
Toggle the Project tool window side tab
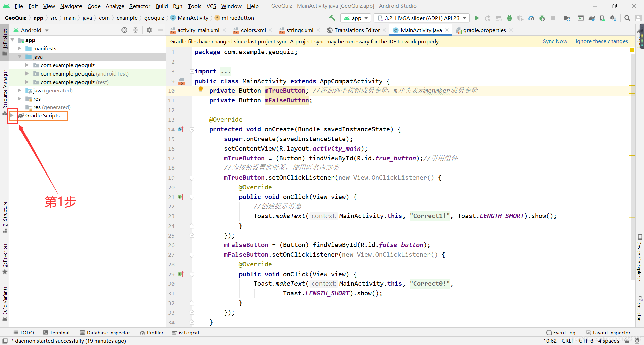pos(5,42)
